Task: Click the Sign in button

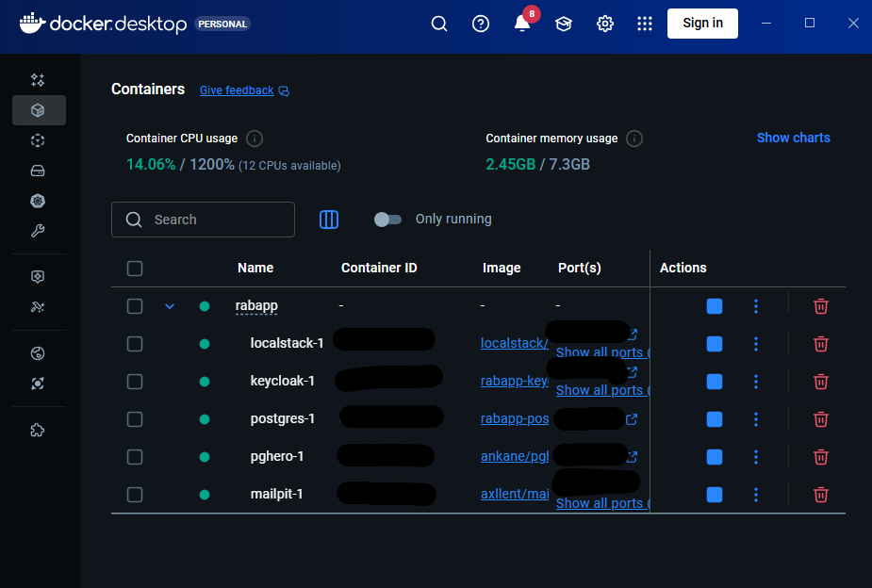Action: coord(702,24)
